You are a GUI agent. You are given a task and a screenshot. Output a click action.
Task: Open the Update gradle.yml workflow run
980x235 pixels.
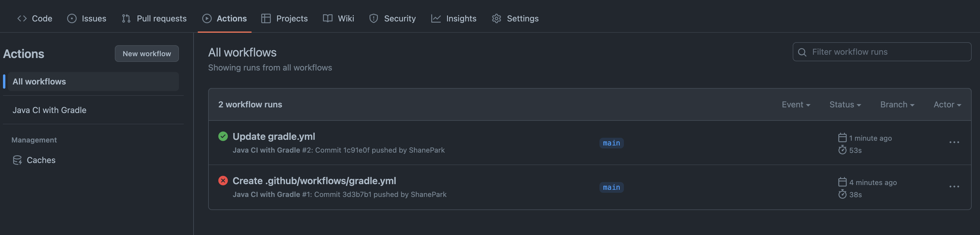click(273, 136)
